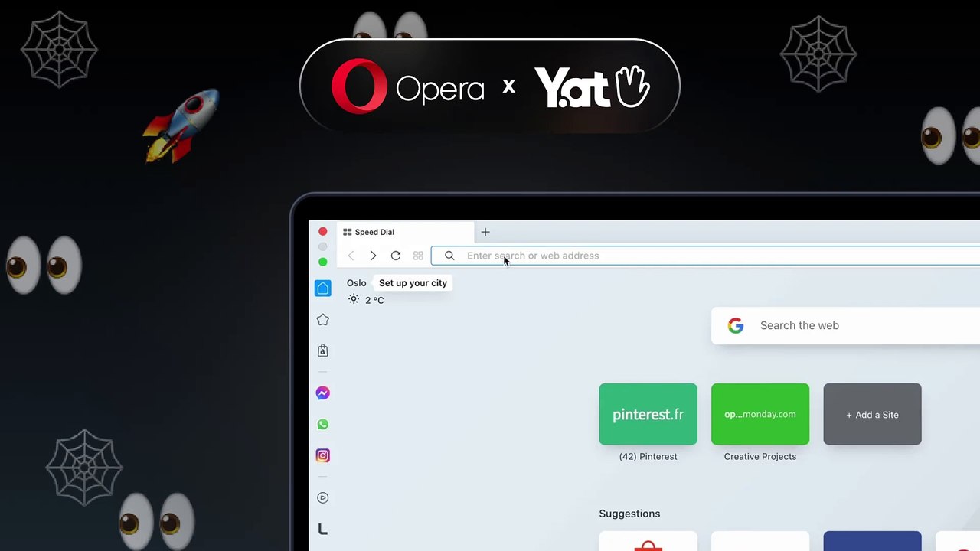980x551 pixels.
Task: Close the browser window with red button
Action: [x=323, y=232]
